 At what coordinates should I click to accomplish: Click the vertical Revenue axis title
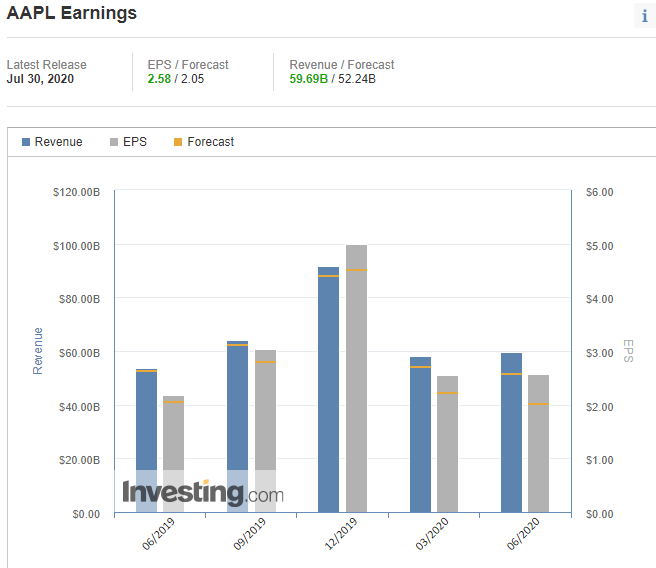coord(38,351)
